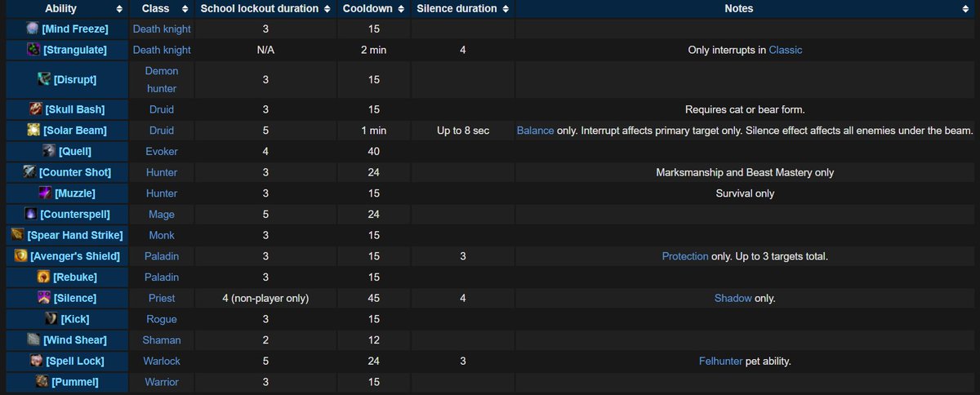Image resolution: width=980 pixels, height=395 pixels.
Task: Open the Warrior class link
Action: click(x=162, y=382)
